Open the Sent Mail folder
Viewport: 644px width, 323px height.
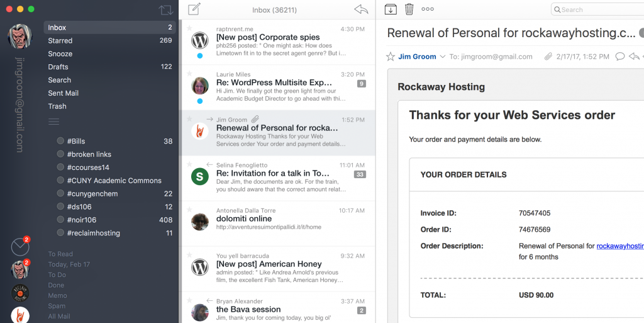coord(109,93)
